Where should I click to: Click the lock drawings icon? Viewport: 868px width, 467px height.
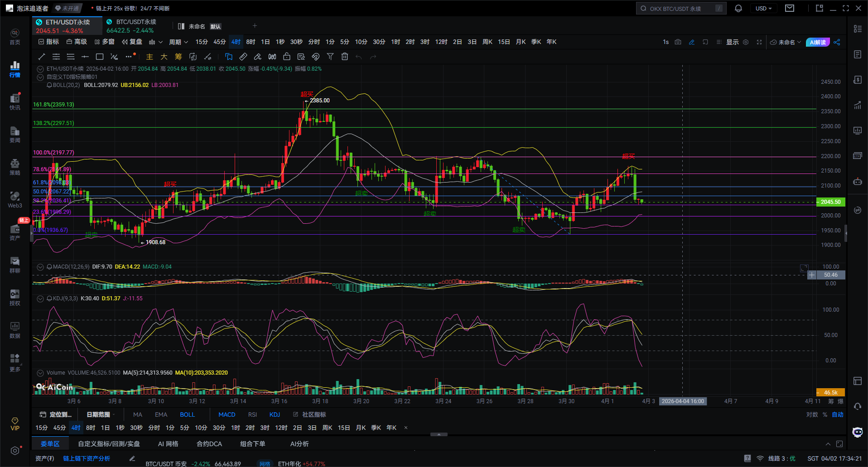[287, 57]
